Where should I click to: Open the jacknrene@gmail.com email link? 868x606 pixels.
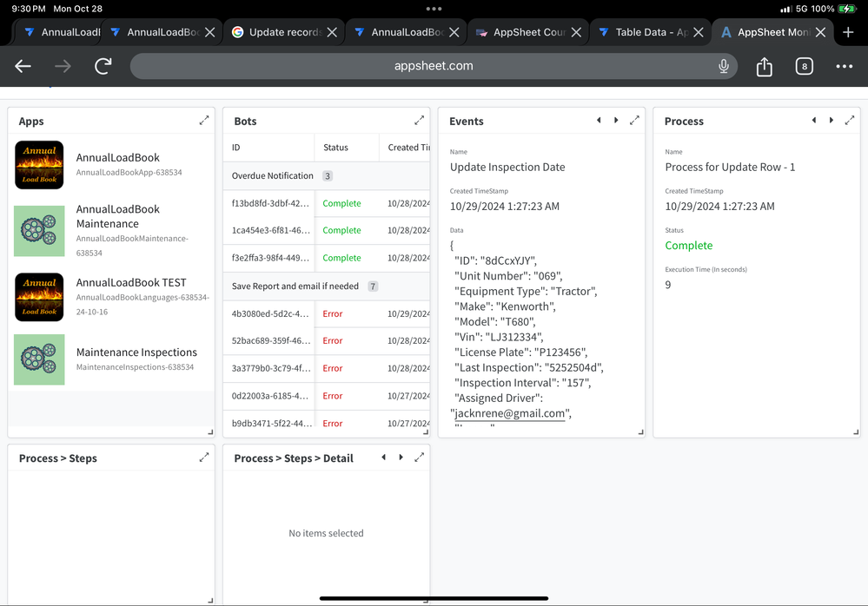coord(509,413)
